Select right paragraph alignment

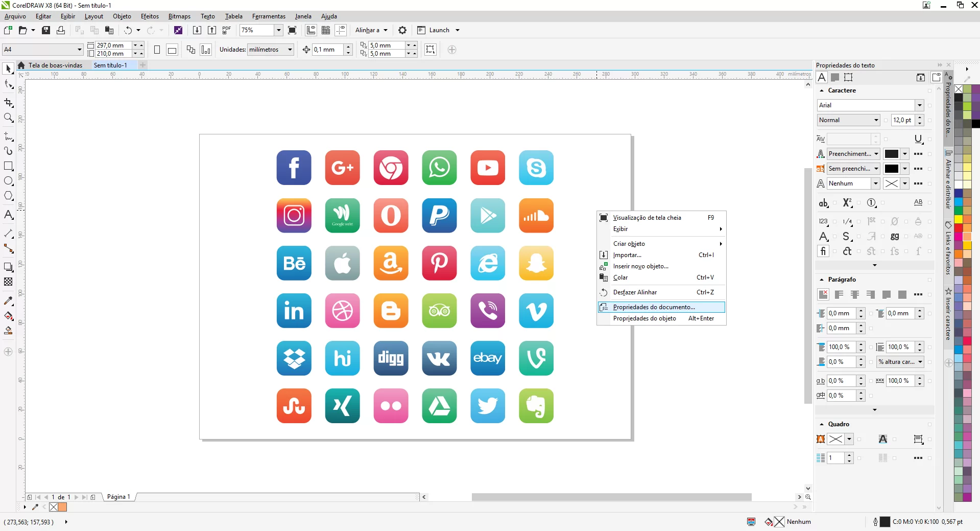pyautogui.click(x=871, y=294)
